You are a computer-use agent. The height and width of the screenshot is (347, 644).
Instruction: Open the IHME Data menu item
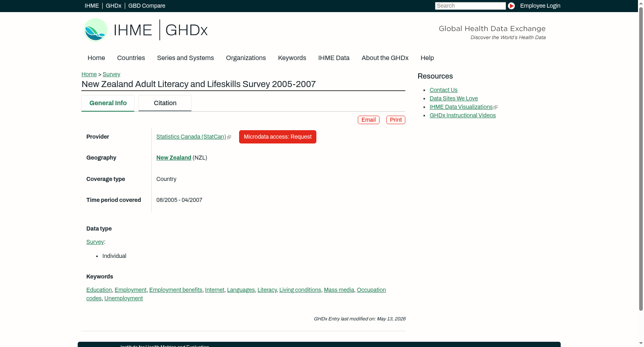(334, 58)
